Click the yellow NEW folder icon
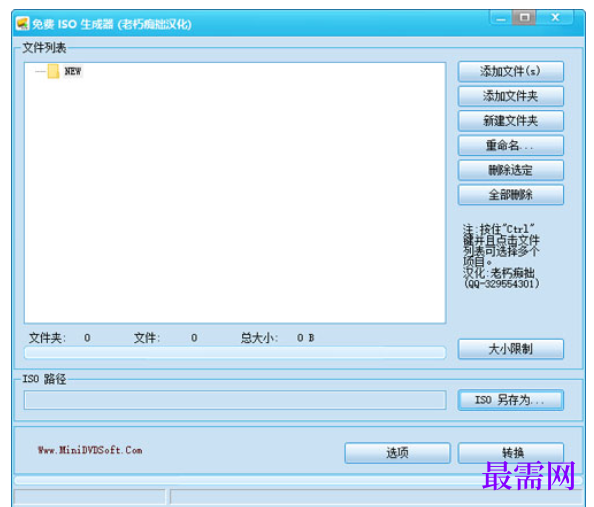The image size is (594, 507). pyautogui.click(x=53, y=71)
